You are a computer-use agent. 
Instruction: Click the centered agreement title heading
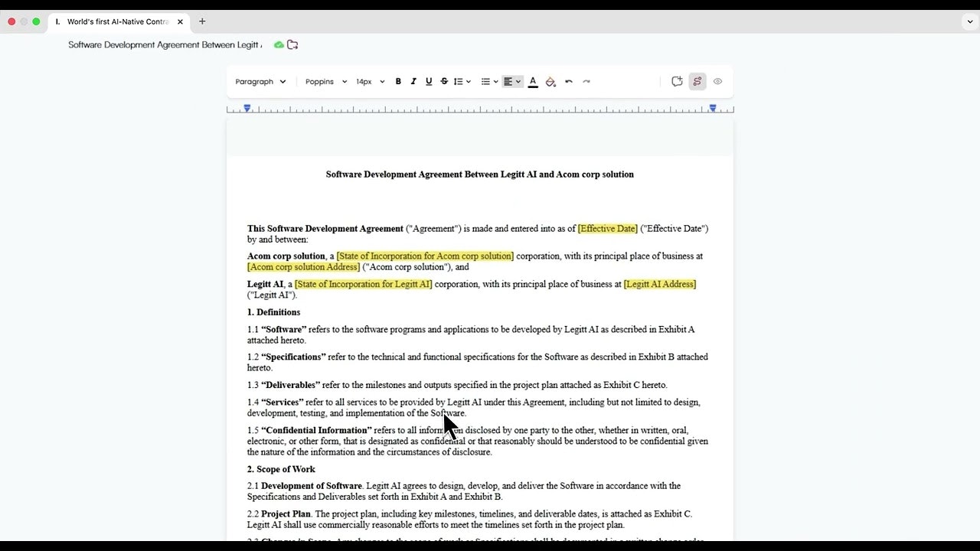[x=480, y=174]
